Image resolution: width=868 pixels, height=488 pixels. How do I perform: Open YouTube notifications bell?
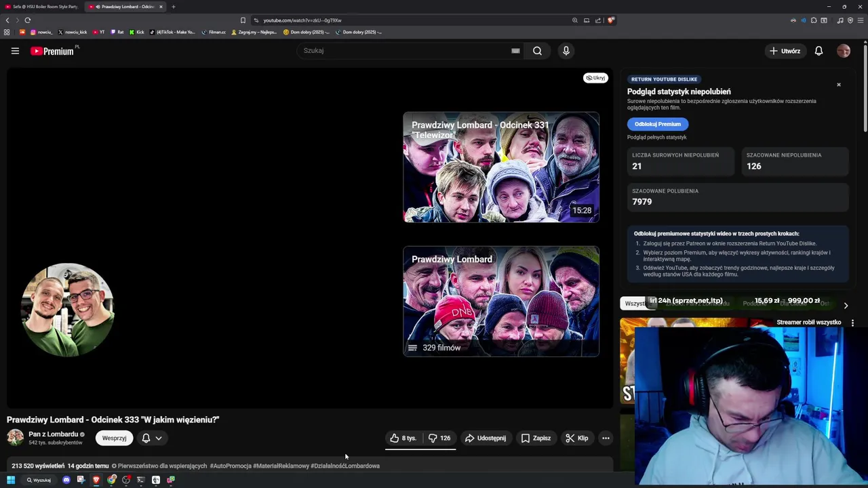[x=818, y=51]
